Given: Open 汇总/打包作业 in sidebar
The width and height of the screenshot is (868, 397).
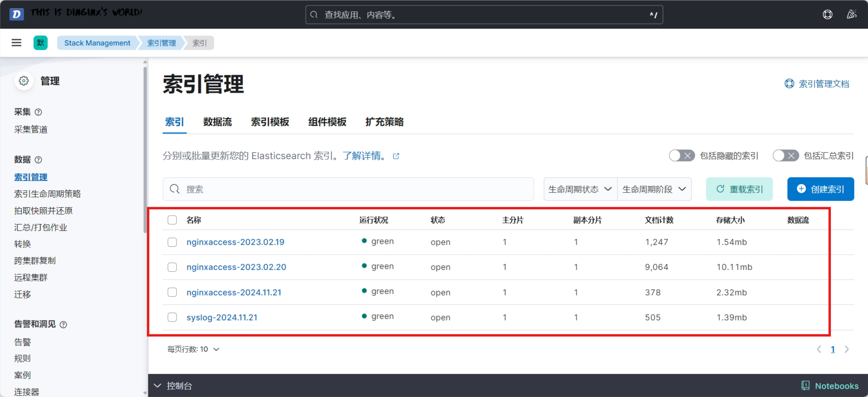Looking at the screenshot, I should click(x=40, y=228).
